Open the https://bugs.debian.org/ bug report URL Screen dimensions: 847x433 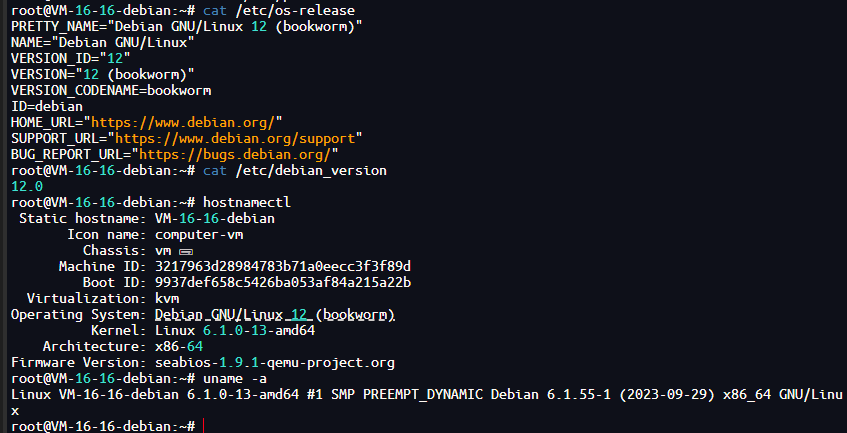235,155
